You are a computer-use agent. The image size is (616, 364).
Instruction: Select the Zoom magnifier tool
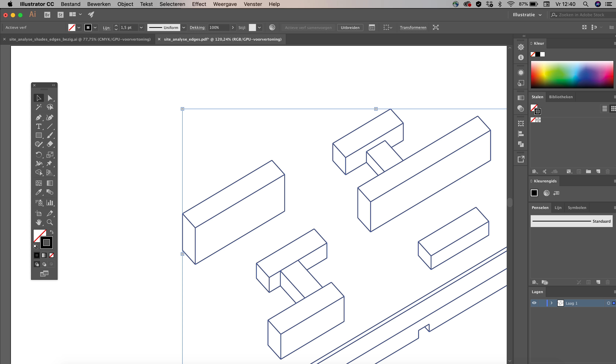tap(50, 222)
